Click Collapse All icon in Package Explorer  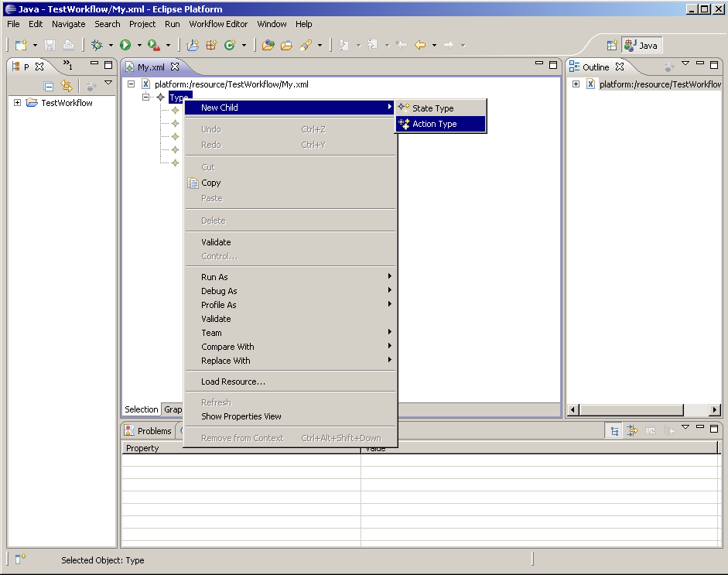[x=49, y=87]
